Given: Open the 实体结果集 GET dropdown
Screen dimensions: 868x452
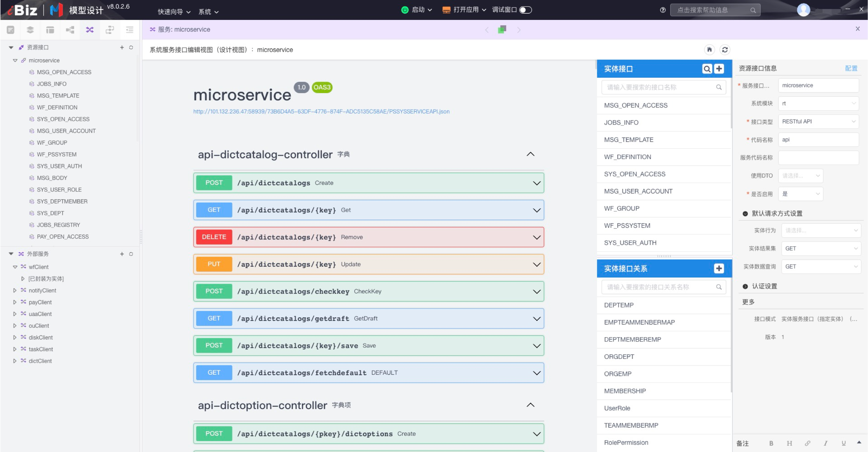Looking at the screenshot, I should coord(821,248).
